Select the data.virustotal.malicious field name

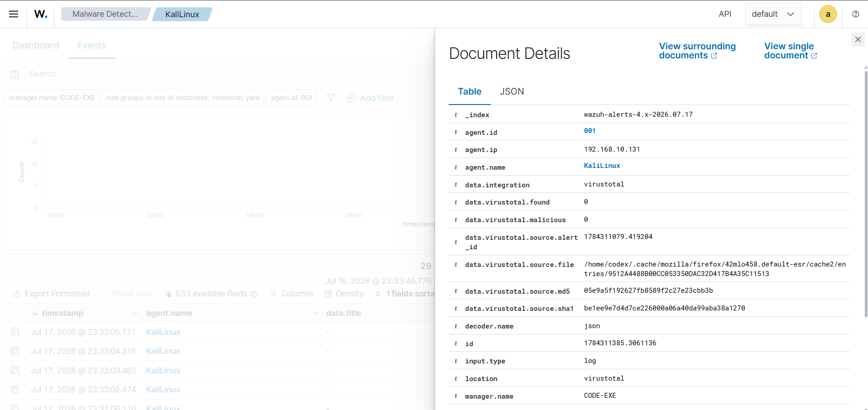515,220
